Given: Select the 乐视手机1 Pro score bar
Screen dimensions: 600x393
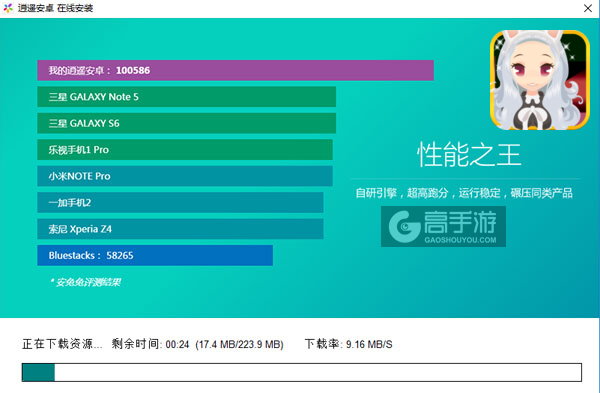Looking at the screenshot, I should [185, 150].
